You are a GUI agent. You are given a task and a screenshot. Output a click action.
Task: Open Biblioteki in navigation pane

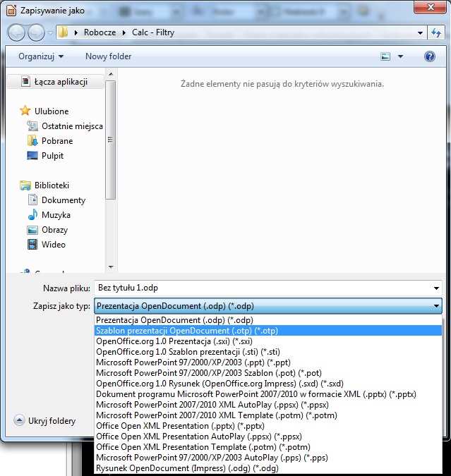[52, 185]
